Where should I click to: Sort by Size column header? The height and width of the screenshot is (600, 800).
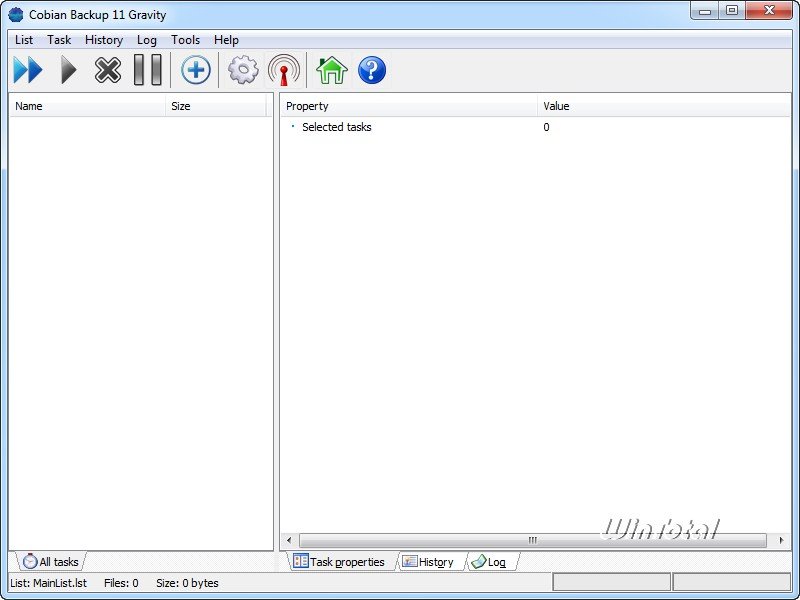tap(215, 106)
